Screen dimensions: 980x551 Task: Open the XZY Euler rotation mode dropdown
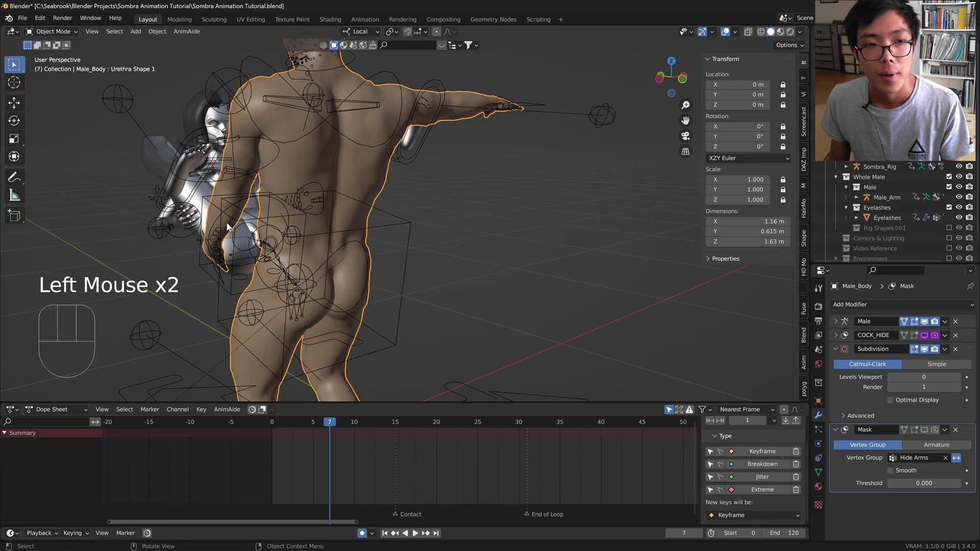[x=748, y=158]
